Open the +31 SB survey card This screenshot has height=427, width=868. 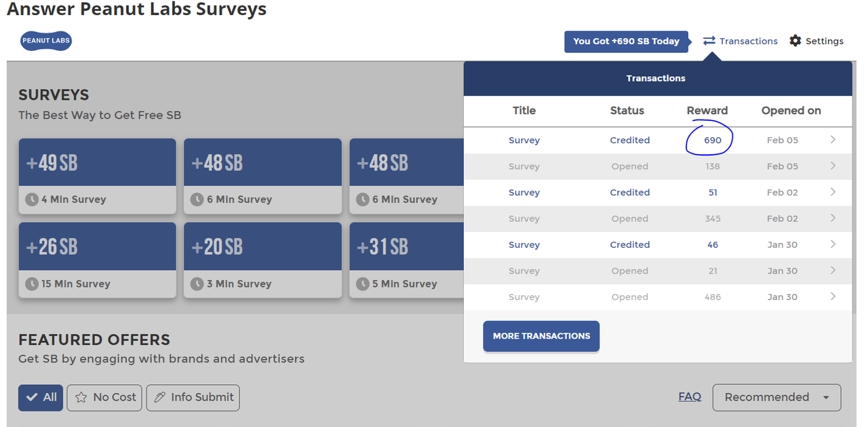(x=406, y=260)
